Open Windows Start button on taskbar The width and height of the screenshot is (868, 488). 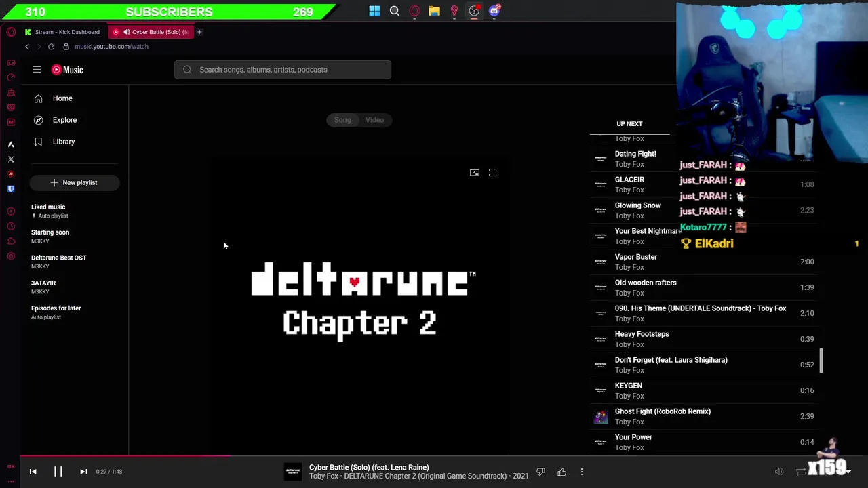[x=374, y=11]
